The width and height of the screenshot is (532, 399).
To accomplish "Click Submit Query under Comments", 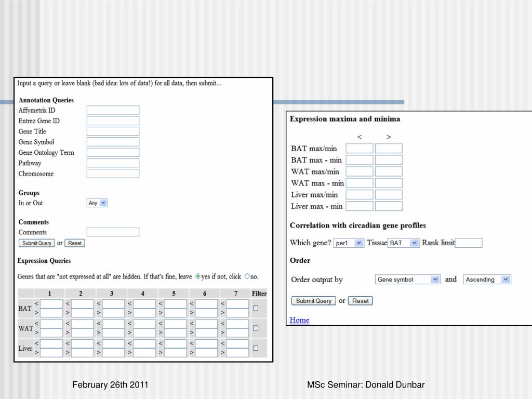I will (x=37, y=243).
